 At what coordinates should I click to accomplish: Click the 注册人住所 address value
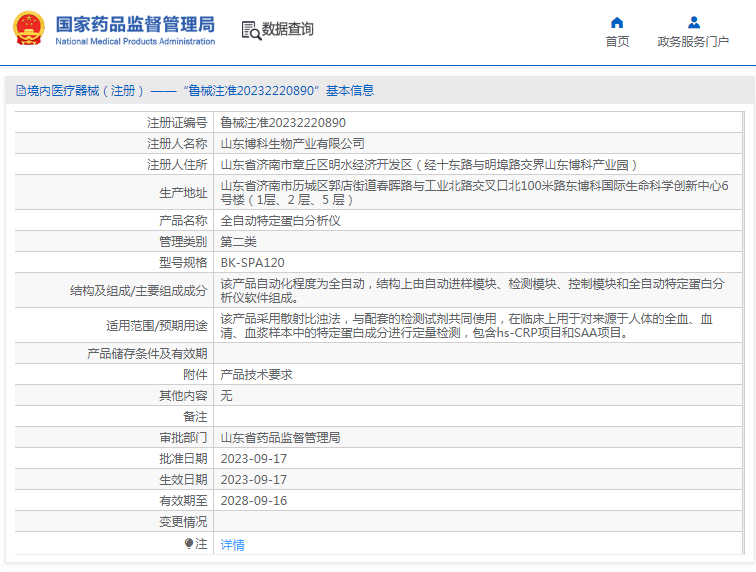point(429,165)
